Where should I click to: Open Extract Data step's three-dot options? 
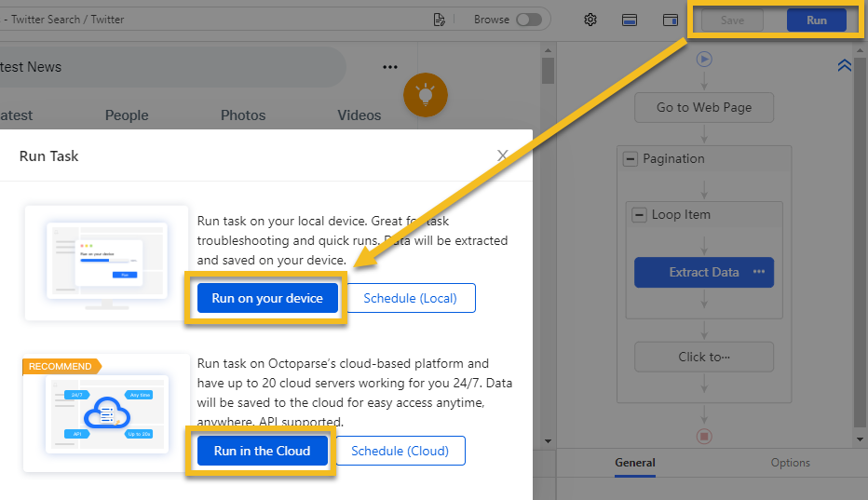pyautogui.click(x=759, y=271)
